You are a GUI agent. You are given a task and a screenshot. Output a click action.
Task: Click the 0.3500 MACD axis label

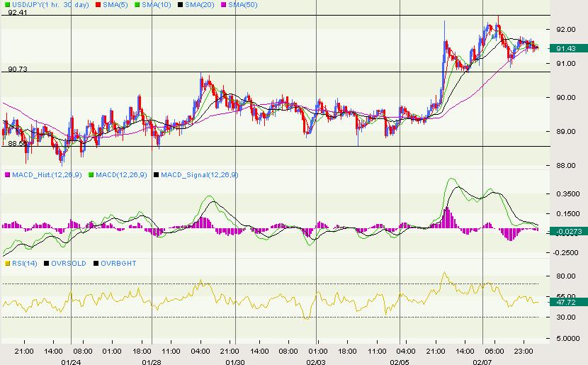pyautogui.click(x=567, y=194)
